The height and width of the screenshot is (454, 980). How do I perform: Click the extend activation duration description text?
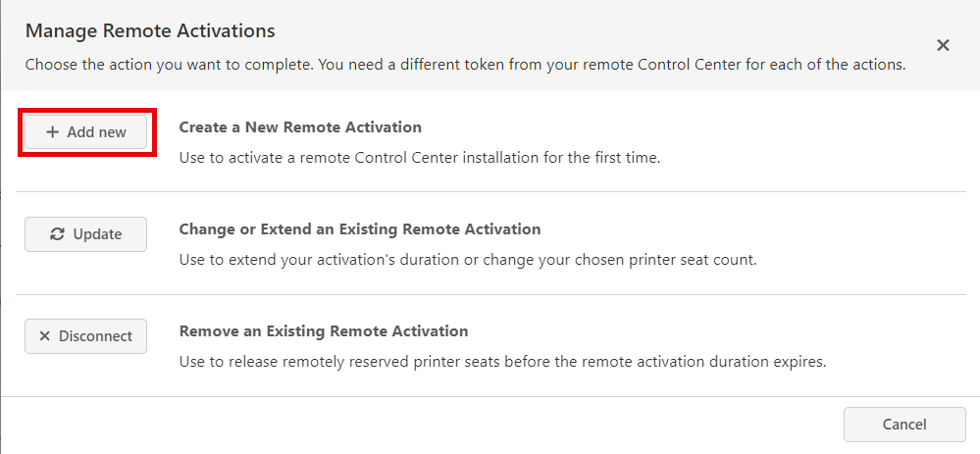coord(467,260)
